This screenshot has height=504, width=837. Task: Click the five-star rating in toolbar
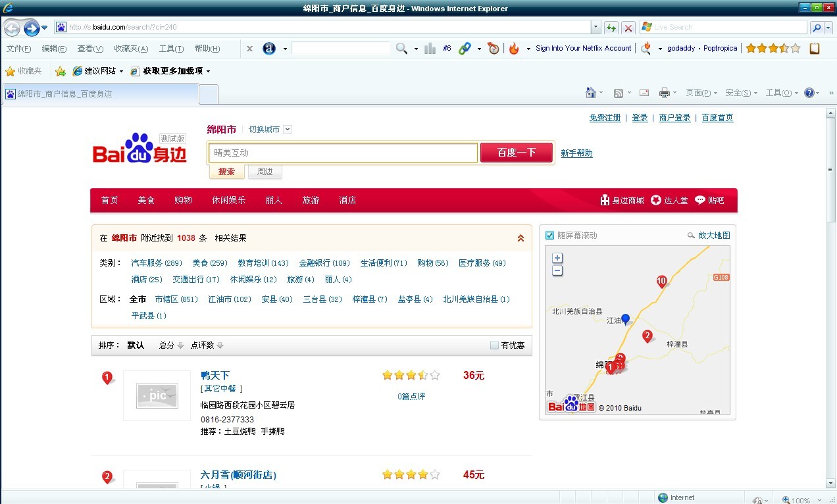tap(773, 48)
